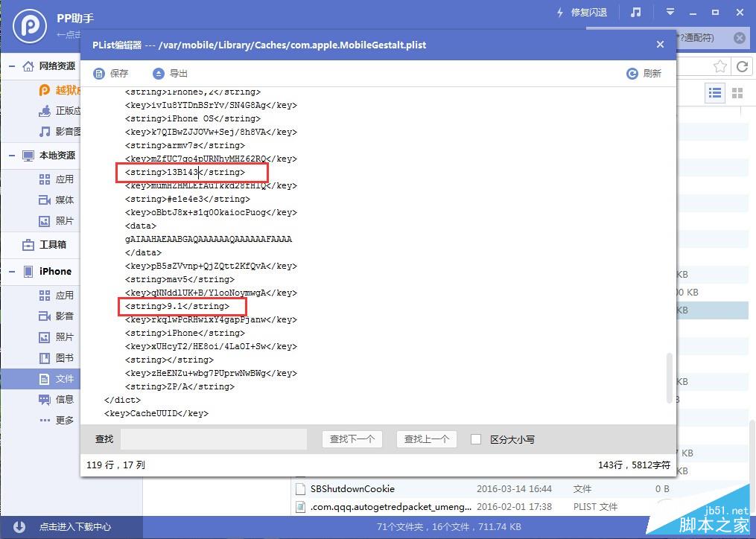The height and width of the screenshot is (539, 756).
Task: Click the download center arrow icon
Action: 19,526
